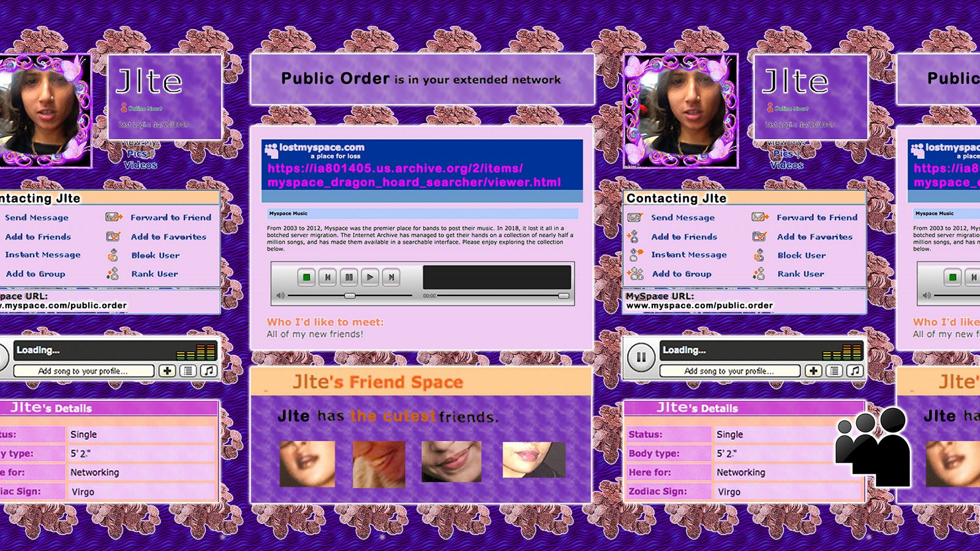Click the 'Body type:' label in the full details table
Image resolution: width=980 pixels, height=551 pixels.
(654, 454)
